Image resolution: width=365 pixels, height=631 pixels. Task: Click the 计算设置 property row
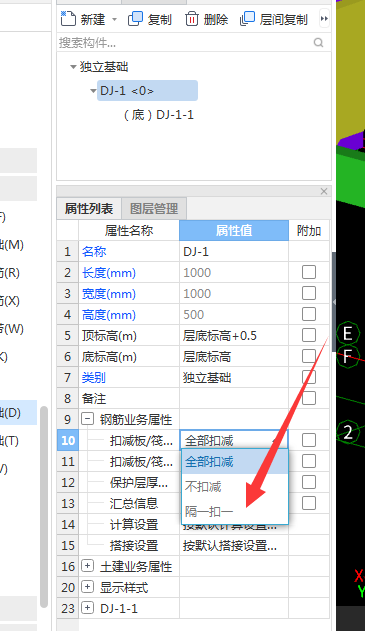[134, 524]
